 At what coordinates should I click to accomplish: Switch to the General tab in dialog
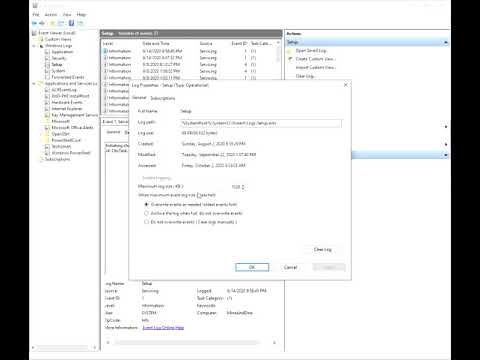[x=139, y=98]
